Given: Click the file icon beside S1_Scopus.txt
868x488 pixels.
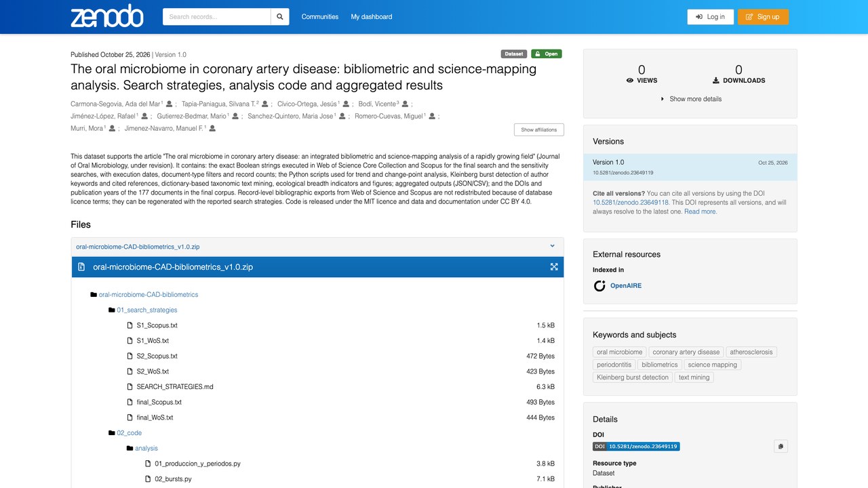Looking at the screenshot, I should tap(130, 325).
